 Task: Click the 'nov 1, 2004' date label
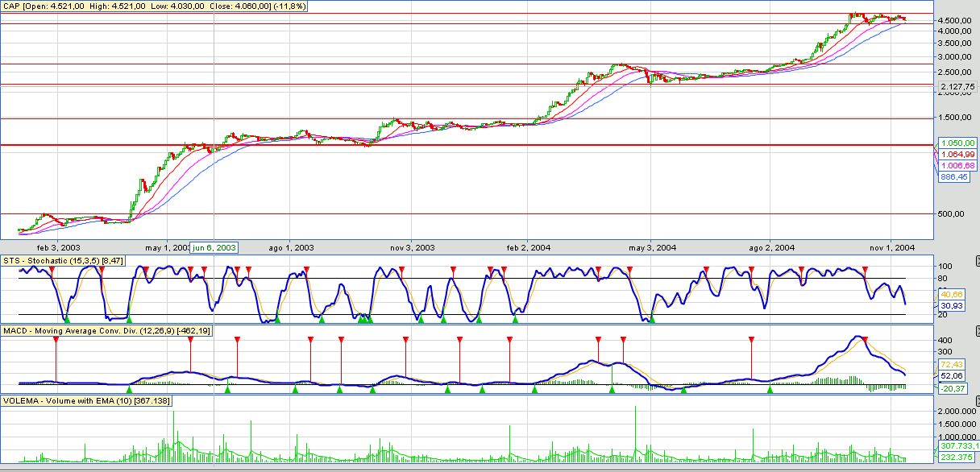tap(891, 247)
